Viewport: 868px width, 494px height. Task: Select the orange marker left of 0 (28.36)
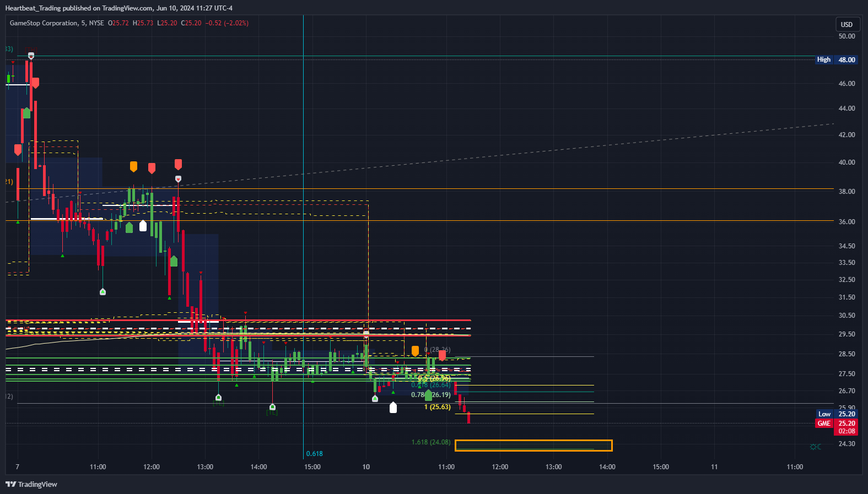[x=415, y=351]
